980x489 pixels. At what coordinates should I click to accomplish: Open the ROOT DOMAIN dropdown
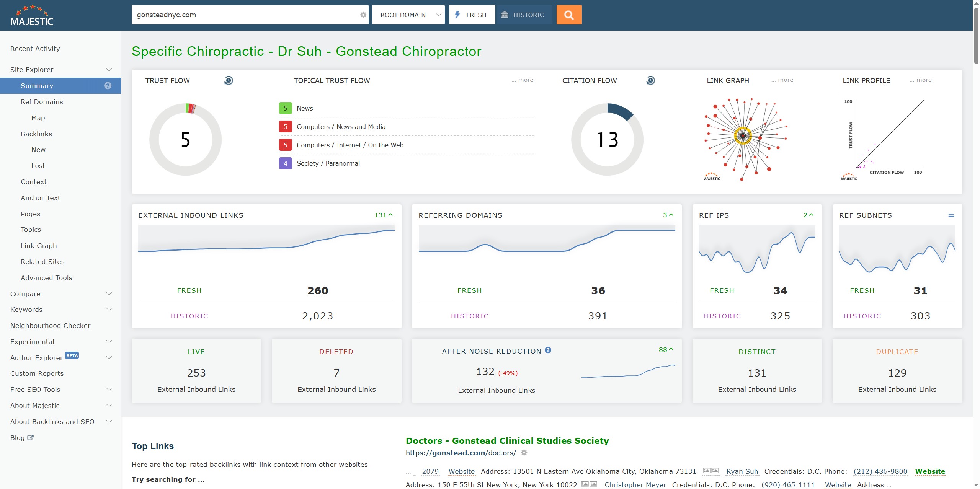408,15
